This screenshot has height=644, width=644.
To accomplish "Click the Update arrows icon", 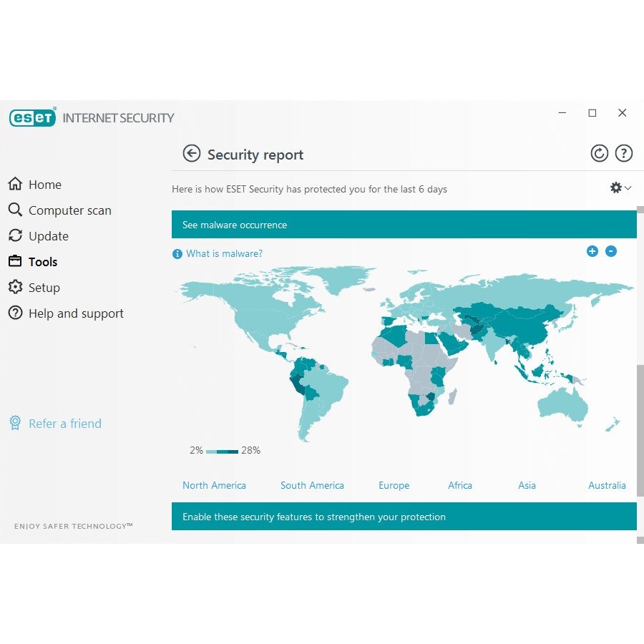I will (x=15, y=235).
